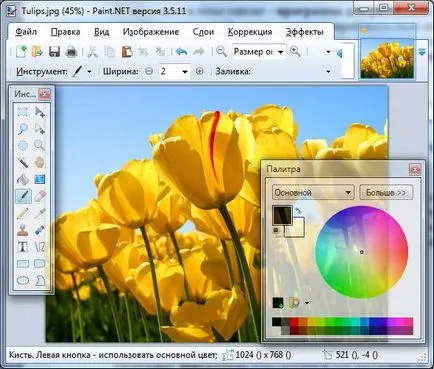Zoom out with minus magnifier

coord(221,52)
